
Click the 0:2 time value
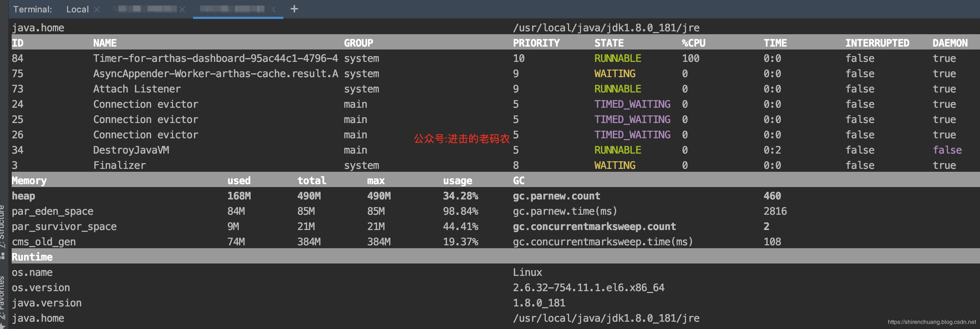[x=772, y=150]
